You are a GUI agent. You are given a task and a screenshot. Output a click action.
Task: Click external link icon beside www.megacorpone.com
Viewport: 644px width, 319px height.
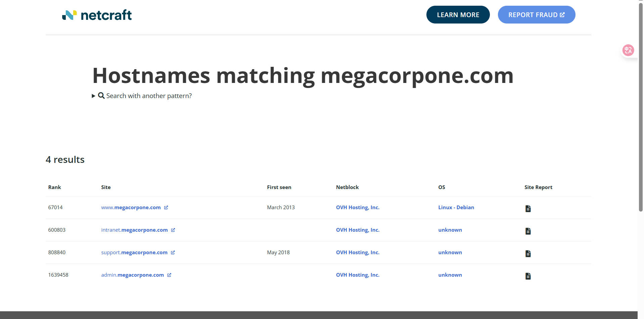pyautogui.click(x=166, y=208)
